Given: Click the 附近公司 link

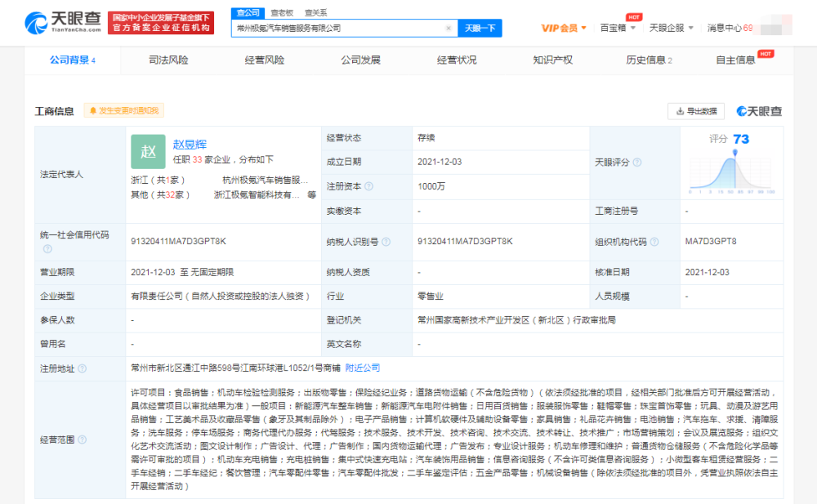Looking at the screenshot, I should [x=362, y=368].
